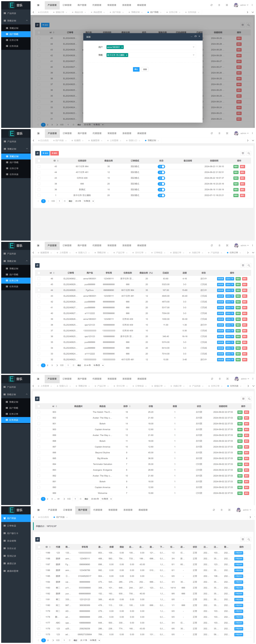Viewport: 256px width, 644px height.
Task: Close the 轮播图 tab with its x
Action: pyautogui.click(x=83, y=141)
